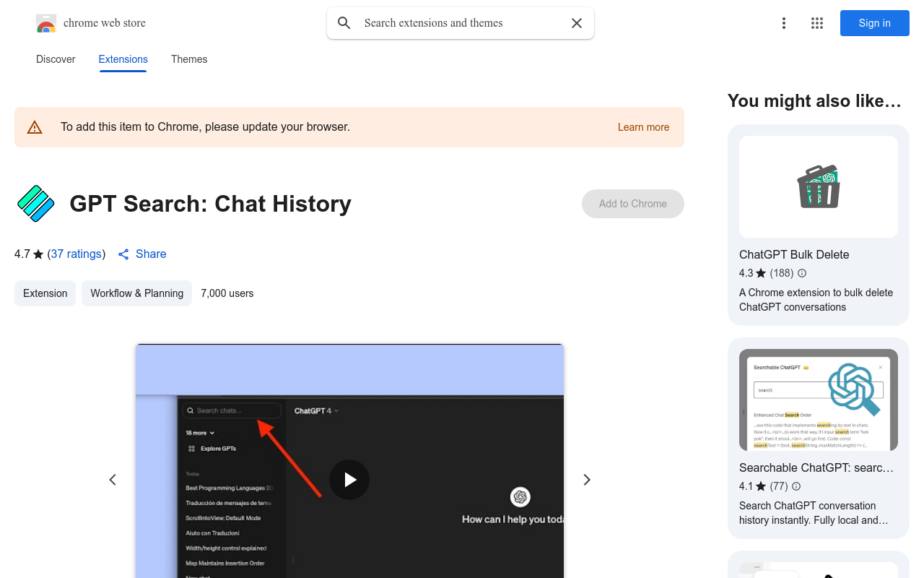Click the search magnifier icon
The height and width of the screenshot is (578, 924).
point(344,23)
